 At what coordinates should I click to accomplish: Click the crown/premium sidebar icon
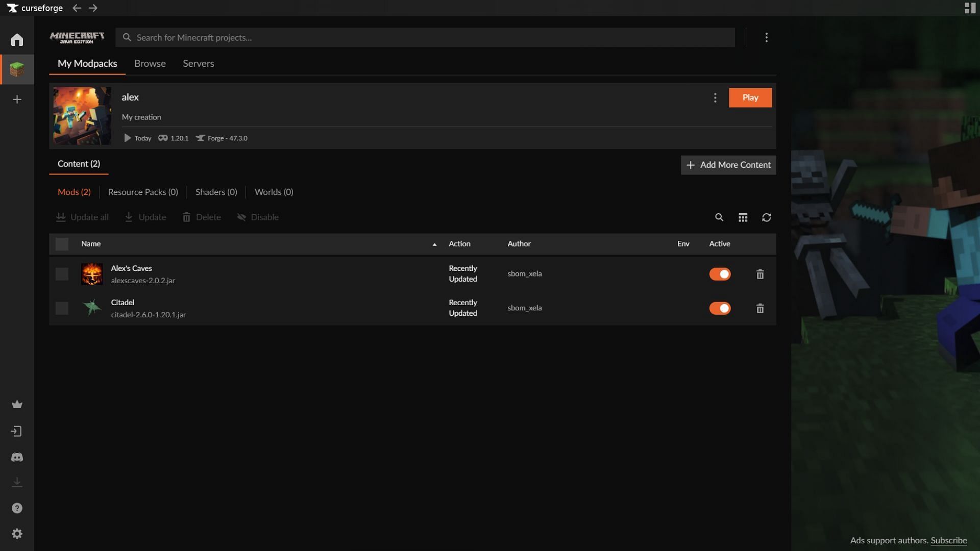click(17, 405)
